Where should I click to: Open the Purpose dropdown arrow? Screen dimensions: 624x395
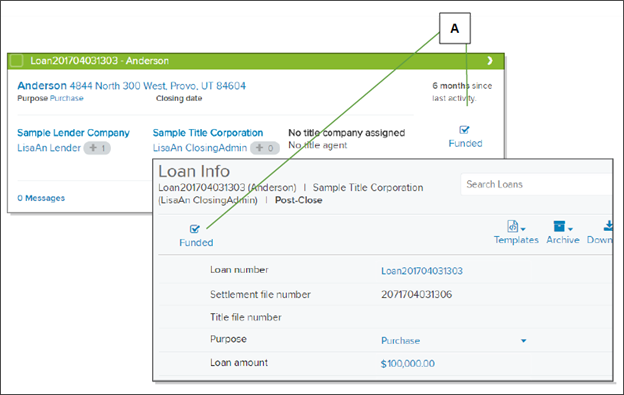tap(523, 341)
